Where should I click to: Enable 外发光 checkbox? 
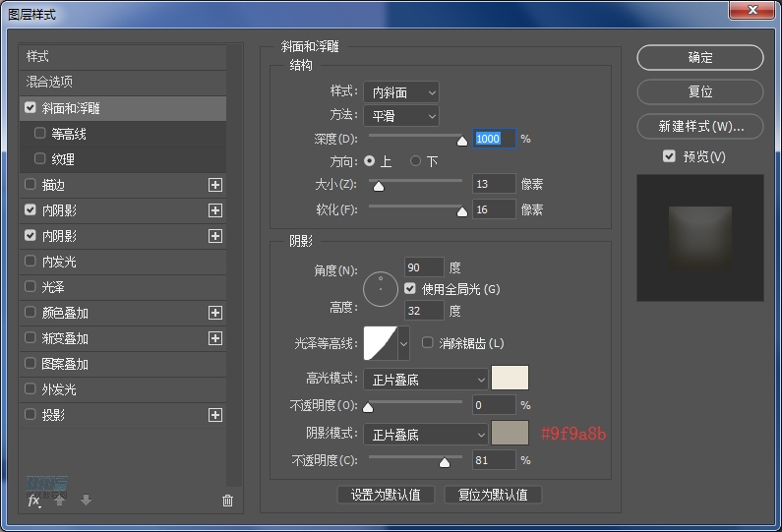point(30,388)
